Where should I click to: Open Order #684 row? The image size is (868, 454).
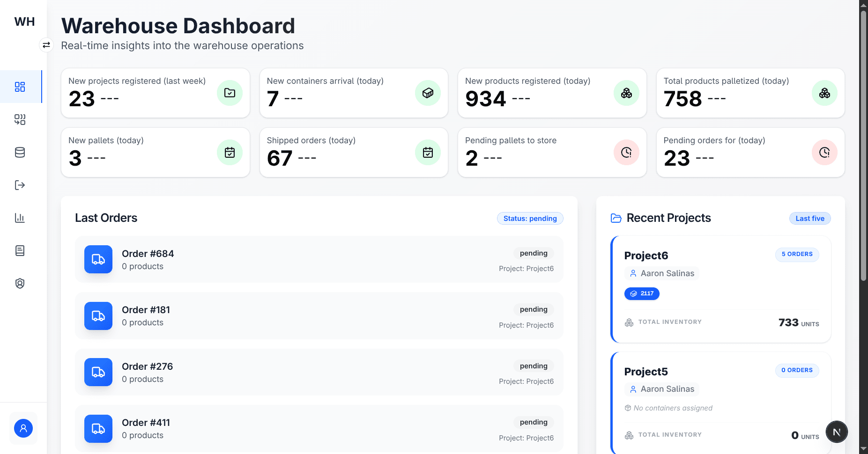pyautogui.click(x=319, y=259)
